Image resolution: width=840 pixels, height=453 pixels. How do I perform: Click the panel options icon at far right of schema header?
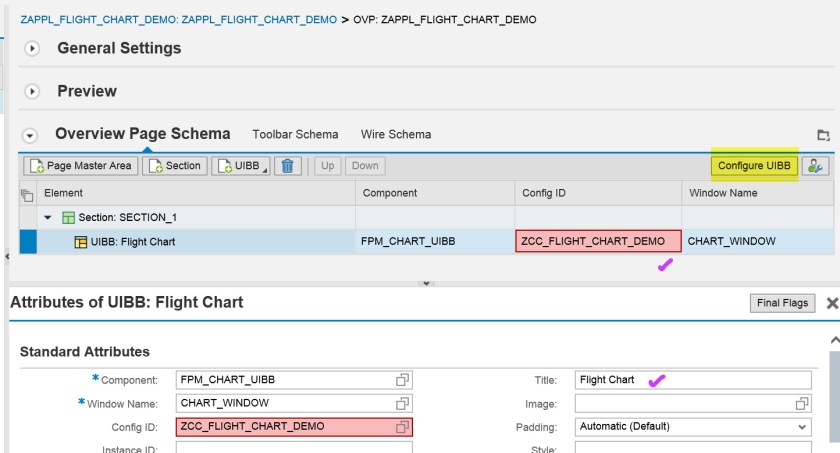coord(823,135)
